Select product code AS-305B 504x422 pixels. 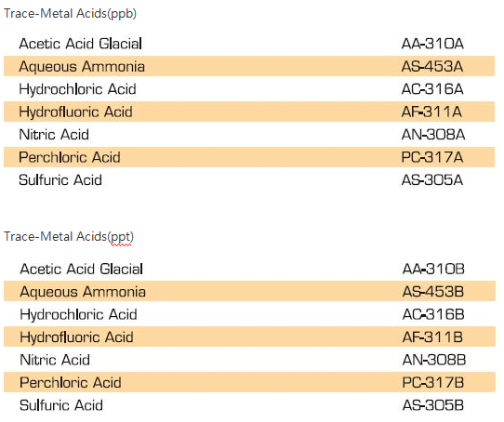point(433,405)
